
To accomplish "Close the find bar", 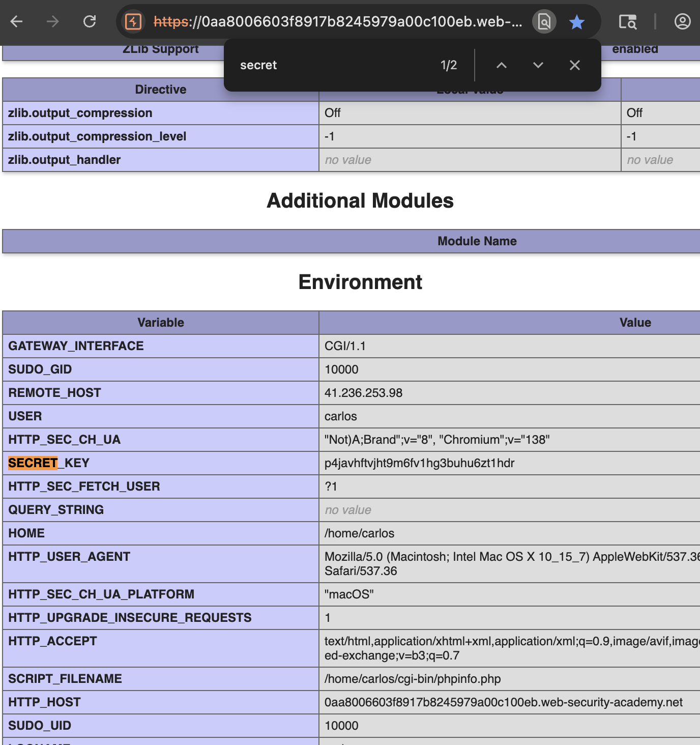I will pyautogui.click(x=575, y=65).
